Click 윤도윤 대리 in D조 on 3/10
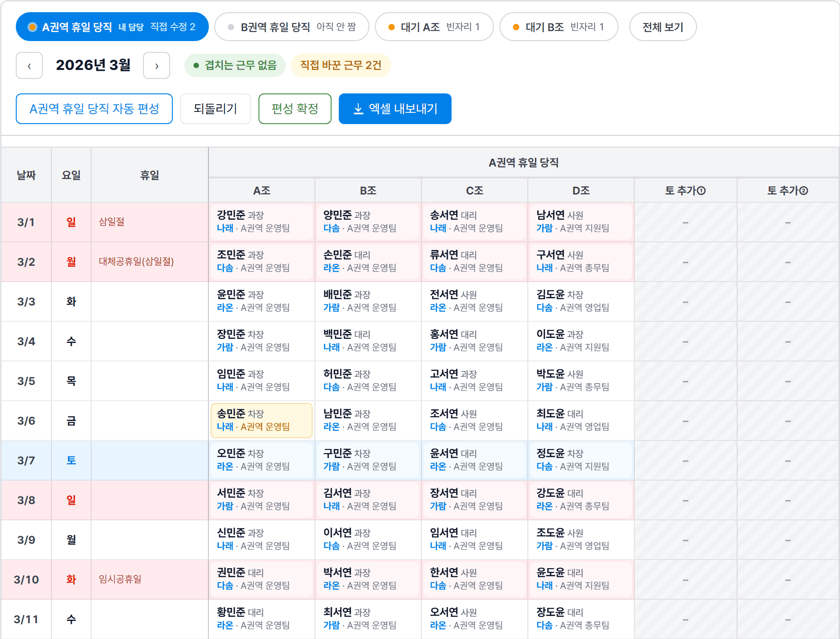This screenshot has height=639, width=840. tap(581, 579)
